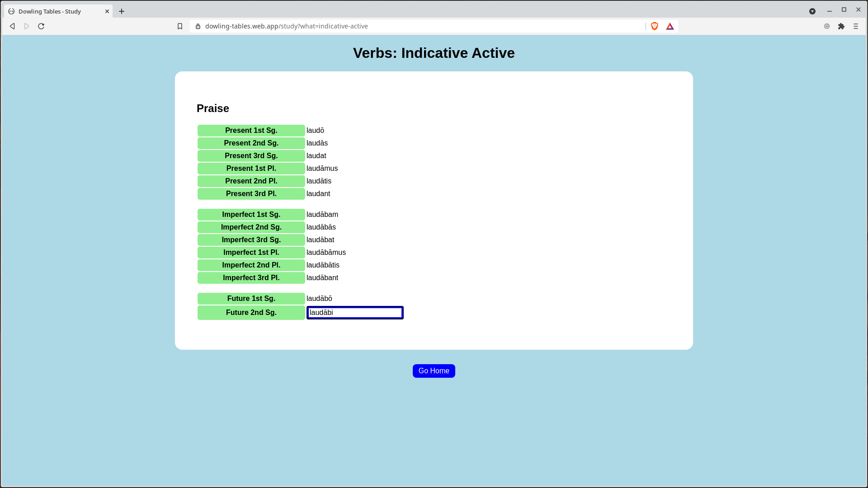Click the Verbs: Indicative Active title
This screenshot has width=868, height=488.
tap(434, 53)
